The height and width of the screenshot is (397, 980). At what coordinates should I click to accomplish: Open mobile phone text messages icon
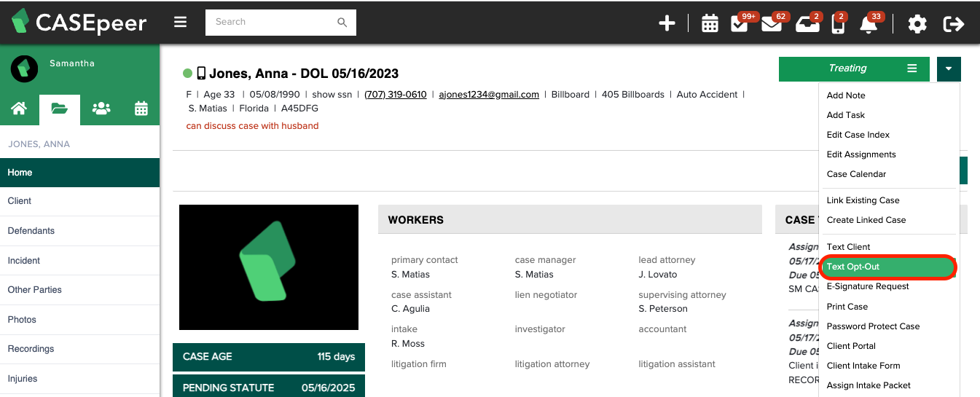click(x=838, y=24)
